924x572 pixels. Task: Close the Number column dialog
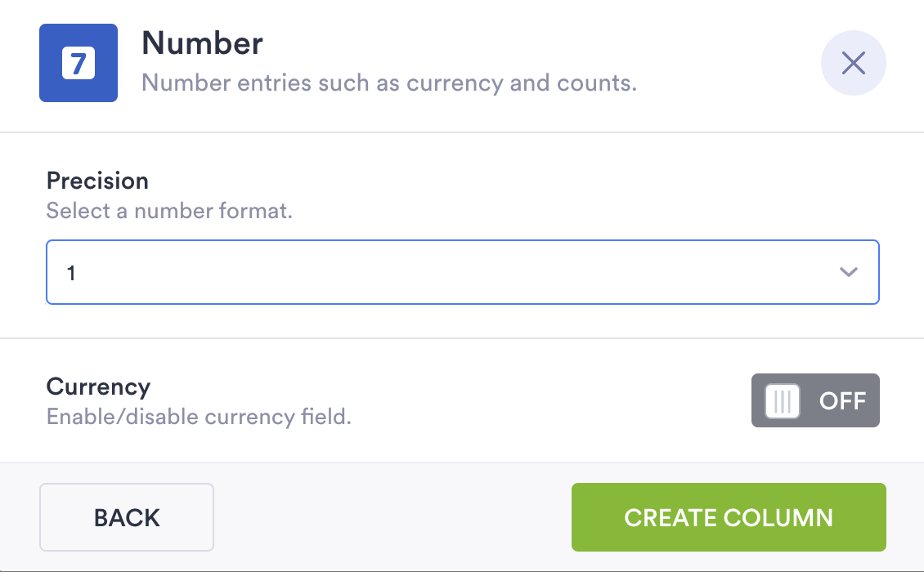pos(853,63)
